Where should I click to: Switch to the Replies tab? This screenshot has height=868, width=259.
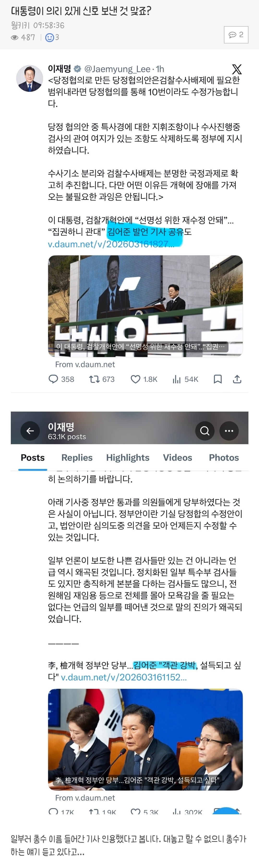tap(77, 457)
